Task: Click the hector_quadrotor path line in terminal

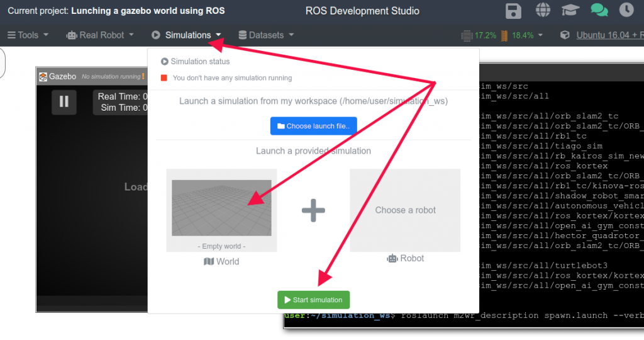Action: (561, 235)
